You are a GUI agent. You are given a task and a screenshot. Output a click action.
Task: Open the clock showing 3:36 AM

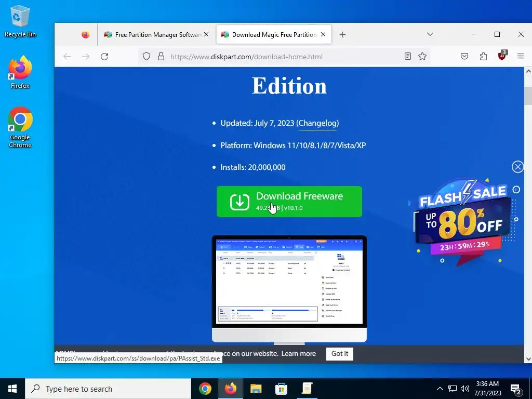click(487, 389)
